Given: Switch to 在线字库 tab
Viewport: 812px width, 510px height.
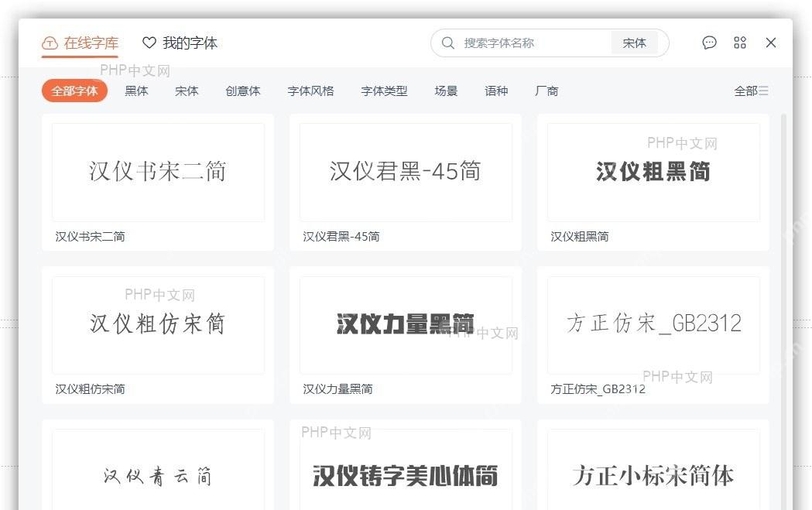Looking at the screenshot, I should click(81, 43).
